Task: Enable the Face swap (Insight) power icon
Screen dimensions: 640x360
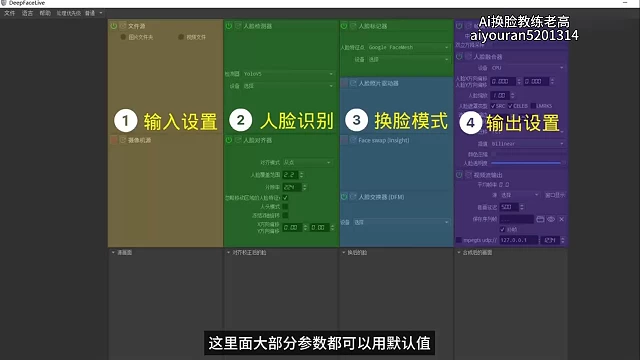Action: [x=344, y=140]
